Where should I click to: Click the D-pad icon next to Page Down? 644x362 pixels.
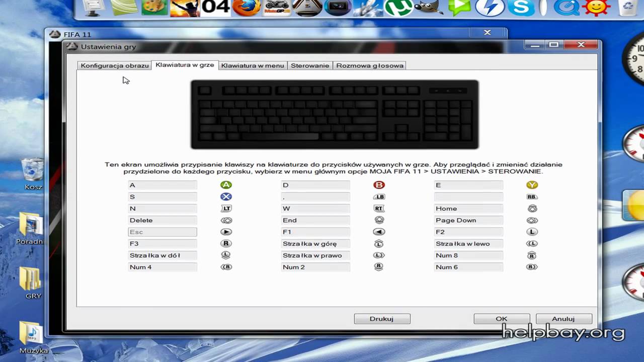(x=532, y=220)
